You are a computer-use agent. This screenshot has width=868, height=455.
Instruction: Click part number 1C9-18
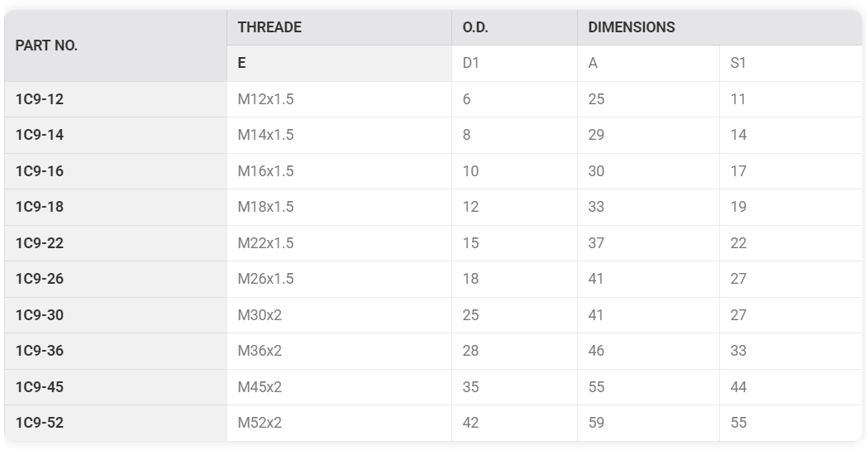(40, 207)
